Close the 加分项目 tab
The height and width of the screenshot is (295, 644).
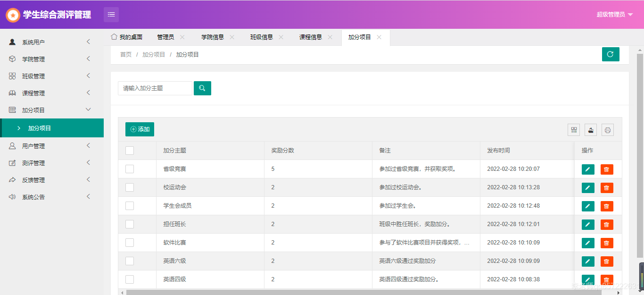pyautogui.click(x=379, y=37)
